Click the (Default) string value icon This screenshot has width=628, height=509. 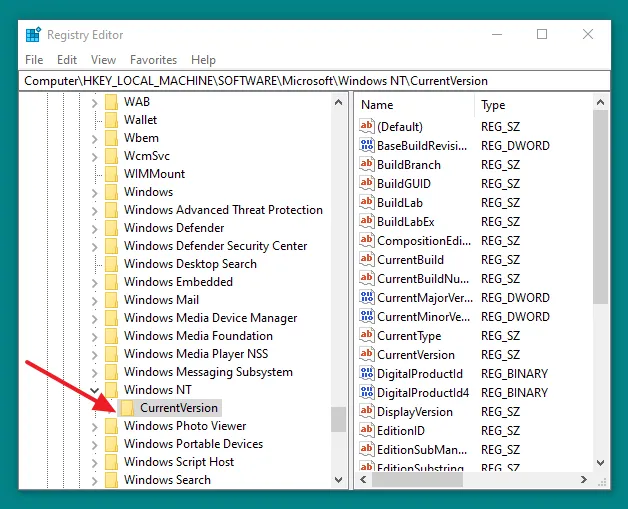366,127
